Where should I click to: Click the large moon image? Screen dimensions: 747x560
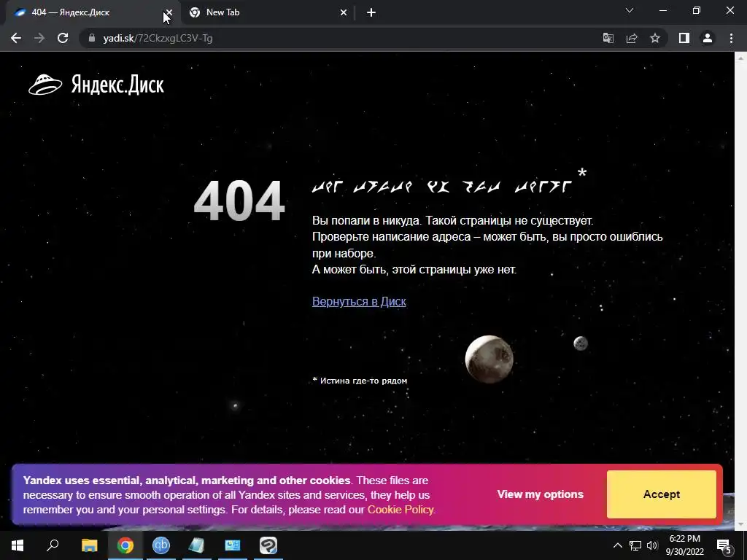tap(489, 359)
